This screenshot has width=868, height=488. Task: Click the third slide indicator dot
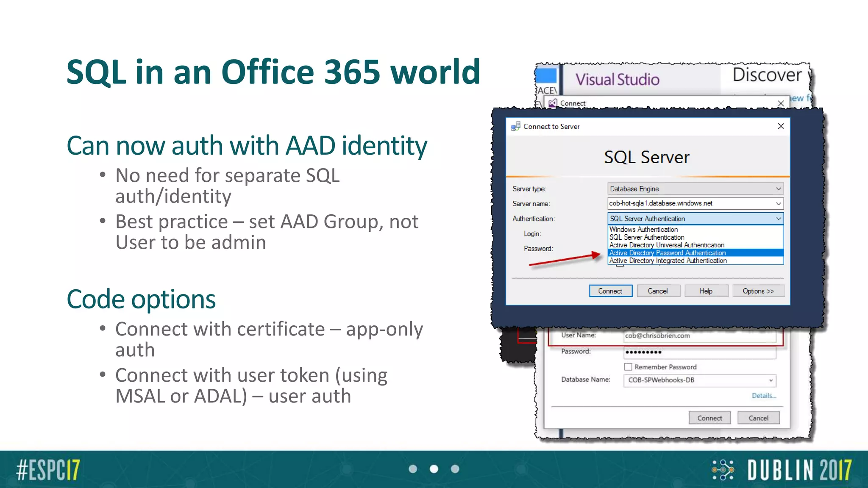pyautogui.click(x=455, y=469)
